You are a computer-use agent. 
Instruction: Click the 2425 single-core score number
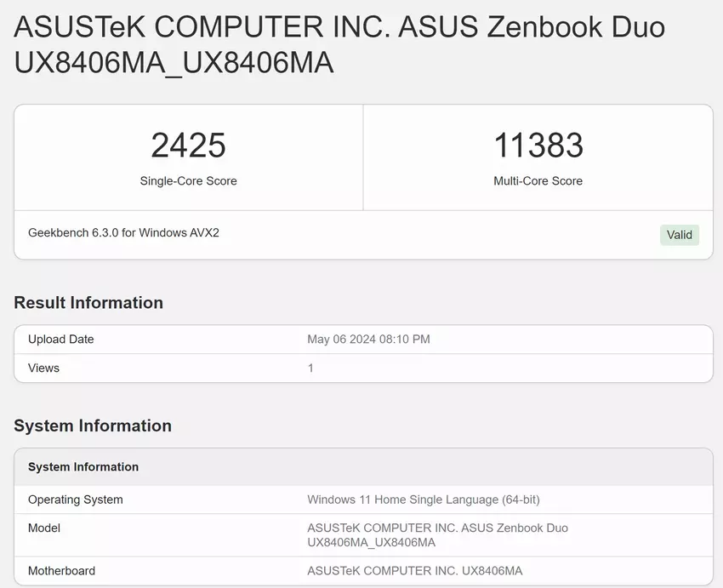click(188, 146)
